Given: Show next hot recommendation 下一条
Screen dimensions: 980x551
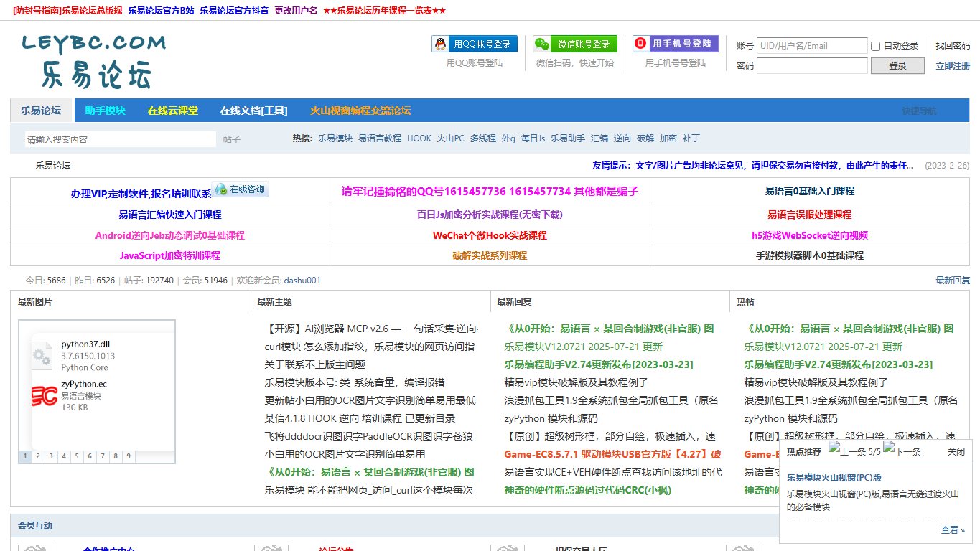Looking at the screenshot, I should coord(902,451).
